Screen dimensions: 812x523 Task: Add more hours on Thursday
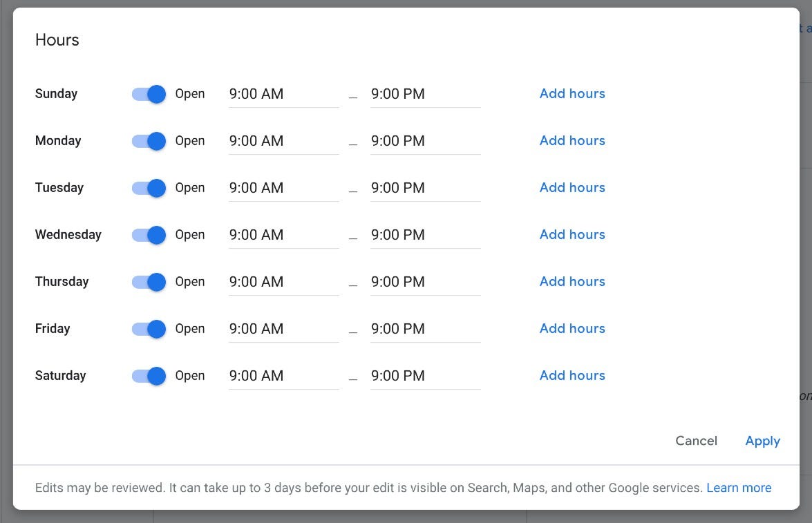572,282
